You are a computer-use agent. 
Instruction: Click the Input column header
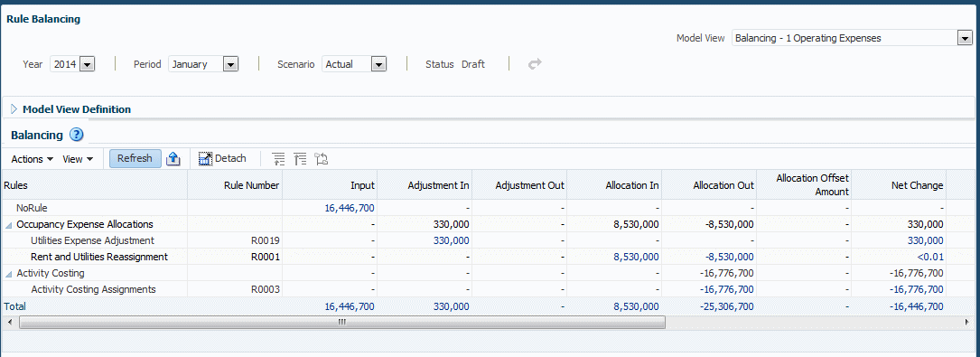click(330, 185)
